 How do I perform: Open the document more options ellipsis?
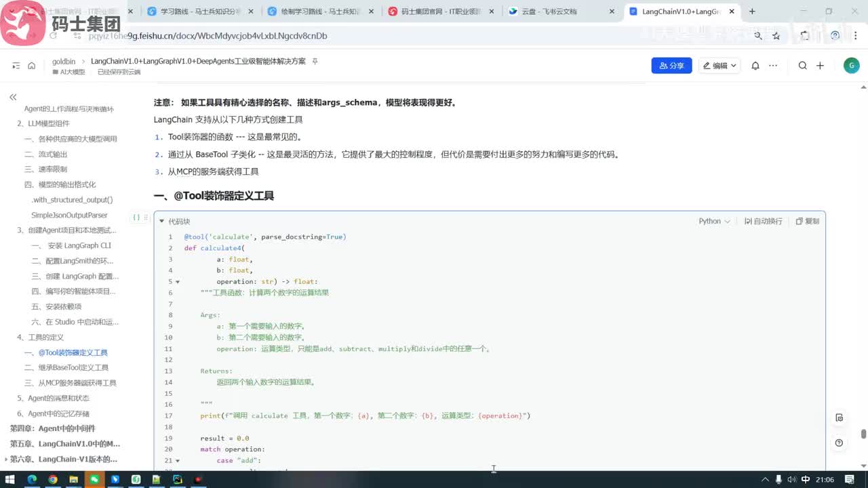[x=772, y=66]
